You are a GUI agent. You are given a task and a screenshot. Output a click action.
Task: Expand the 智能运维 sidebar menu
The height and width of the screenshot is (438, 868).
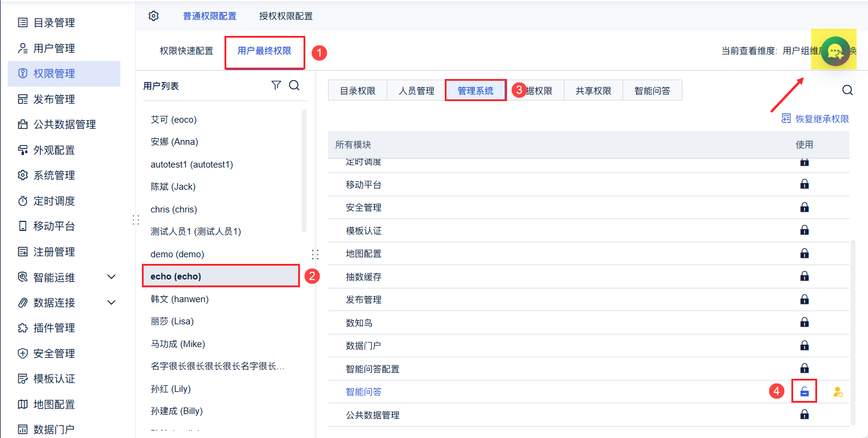pos(111,277)
